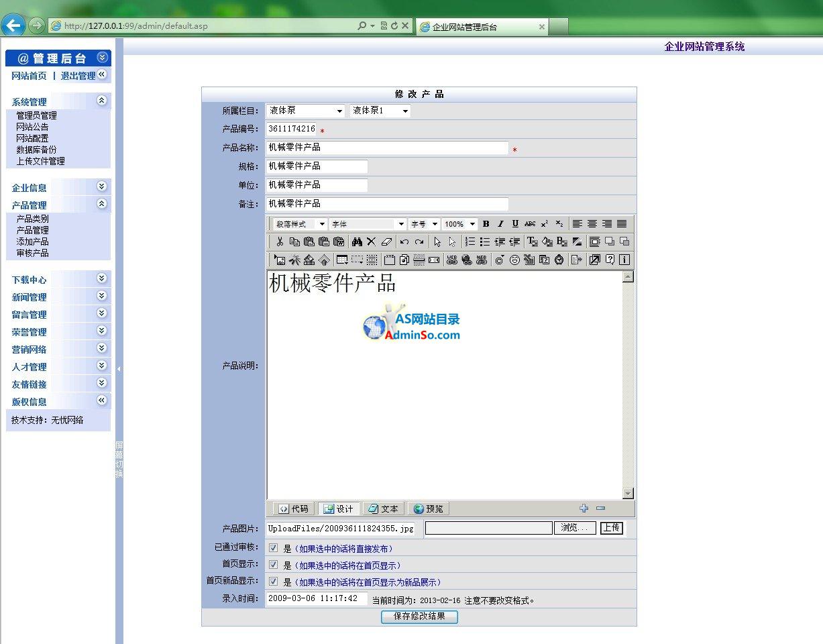Viewport: 823px width, 644px height.
Task: Click the 上传 upload button
Action: [x=611, y=528]
